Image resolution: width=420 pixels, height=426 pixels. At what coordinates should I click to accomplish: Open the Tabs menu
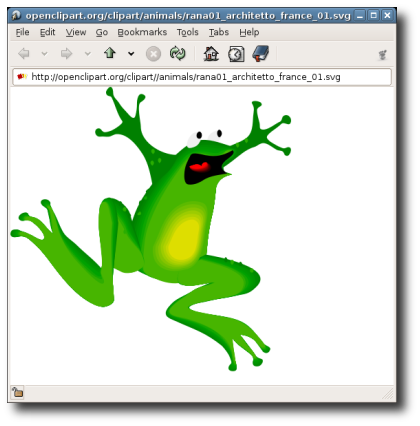click(x=219, y=32)
